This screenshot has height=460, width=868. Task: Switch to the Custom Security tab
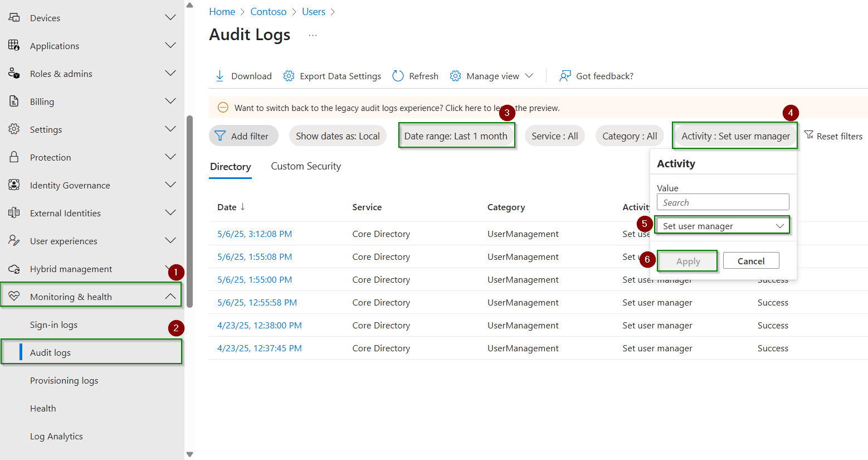click(305, 166)
